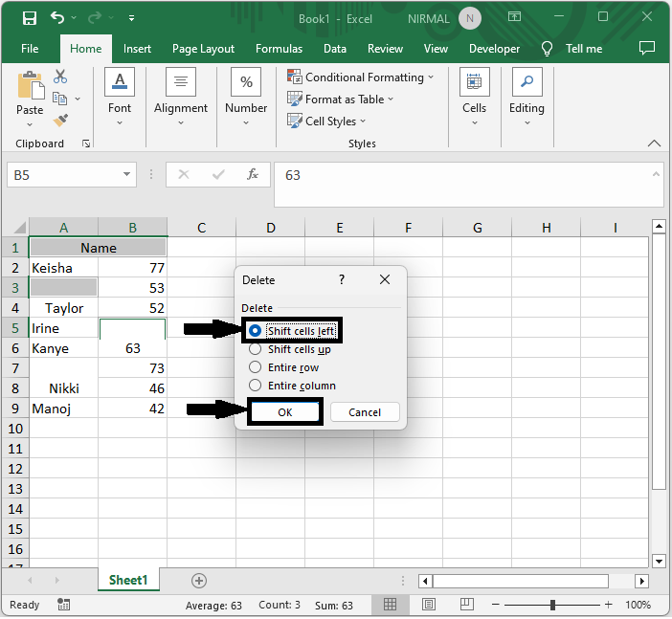Select the Sheet1 tab
The height and width of the screenshot is (619, 672).
coord(128,580)
